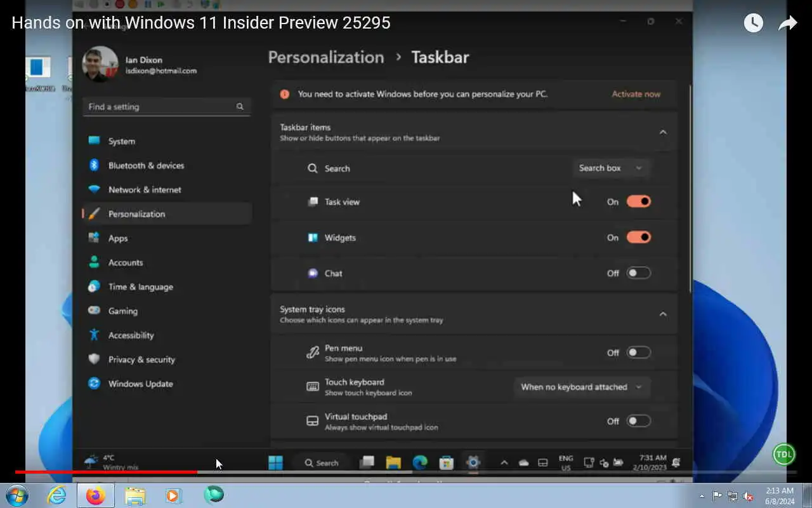Expand hidden icons chevron on the Windows 11 taskbar

tap(504, 463)
